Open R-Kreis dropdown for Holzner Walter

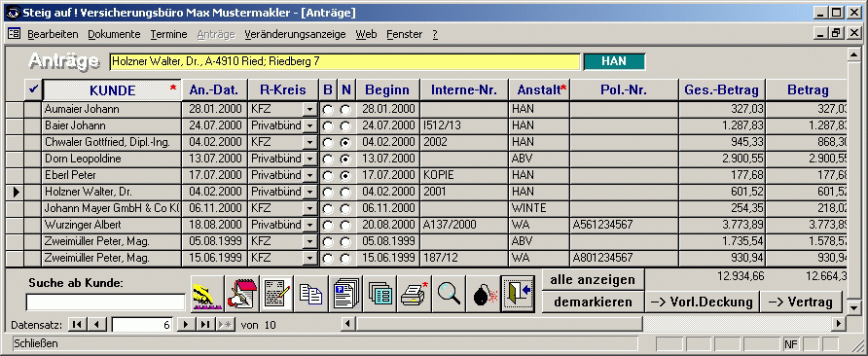pos(310,193)
